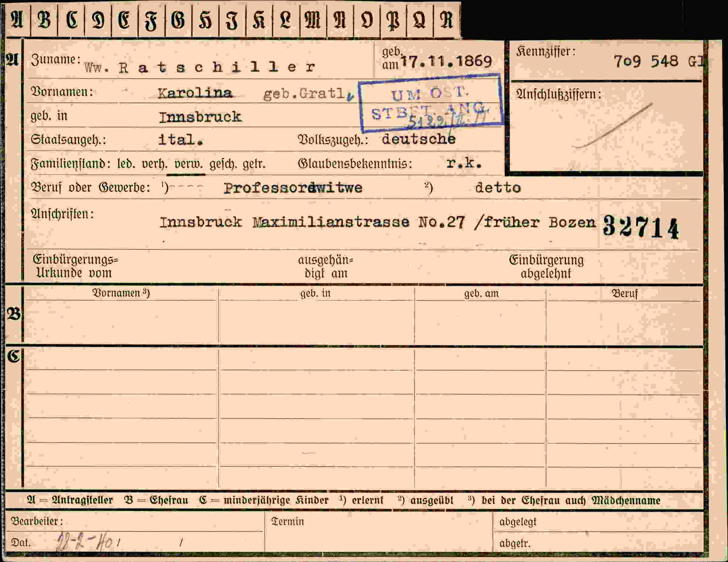This screenshot has height=562, width=728.
Task: Click the "Termin" label
Action: pos(288,522)
